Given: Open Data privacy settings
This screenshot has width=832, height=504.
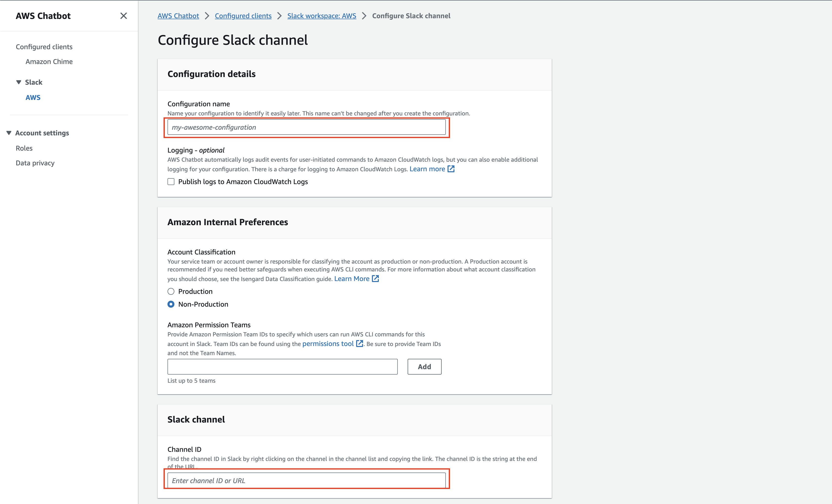Looking at the screenshot, I should coord(35,163).
